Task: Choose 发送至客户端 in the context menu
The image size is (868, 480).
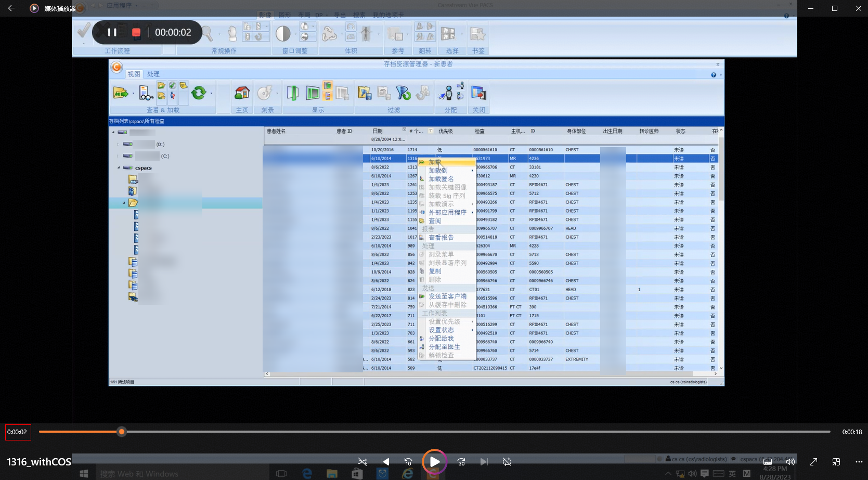Action: [447, 296]
